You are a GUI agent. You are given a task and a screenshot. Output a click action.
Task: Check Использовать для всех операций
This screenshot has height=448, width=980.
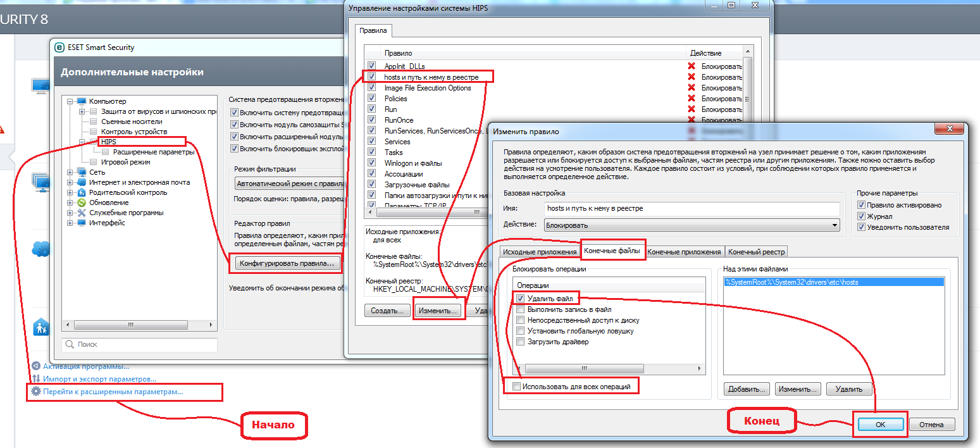tap(517, 386)
